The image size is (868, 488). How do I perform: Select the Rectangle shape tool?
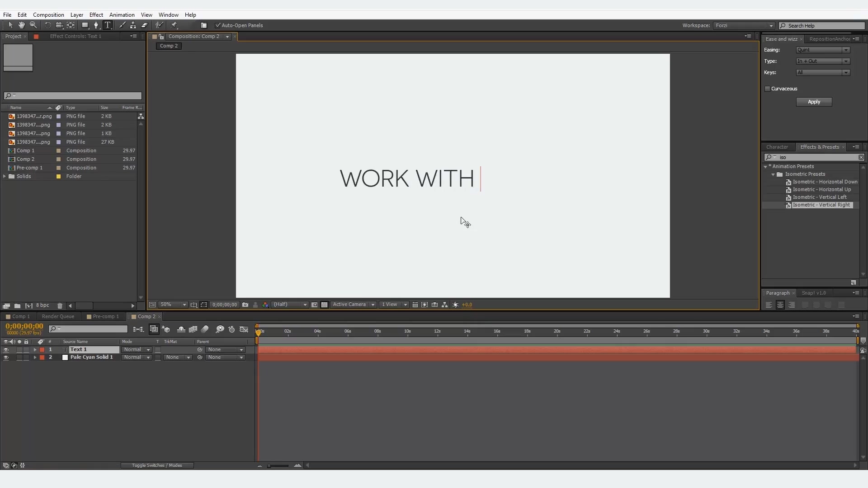[x=85, y=25]
